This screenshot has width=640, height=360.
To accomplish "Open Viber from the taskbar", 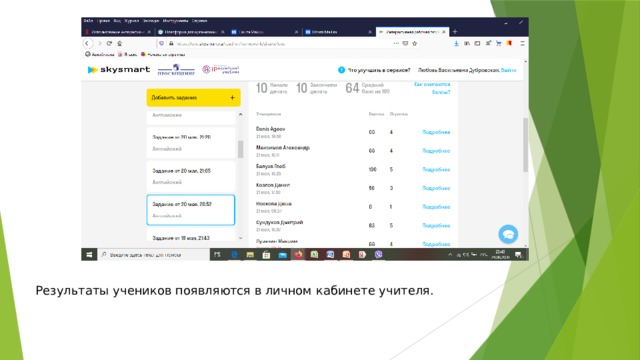I will [x=379, y=255].
